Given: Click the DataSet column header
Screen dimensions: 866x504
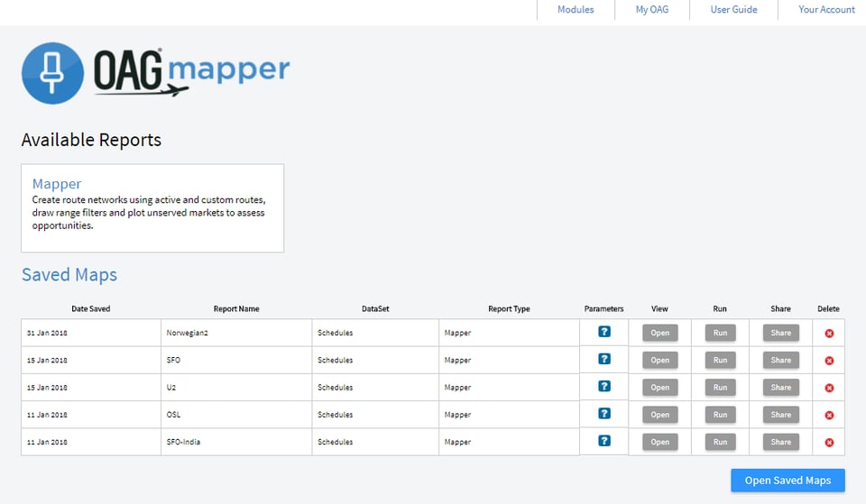Looking at the screenshot, I should coord(375,308).
